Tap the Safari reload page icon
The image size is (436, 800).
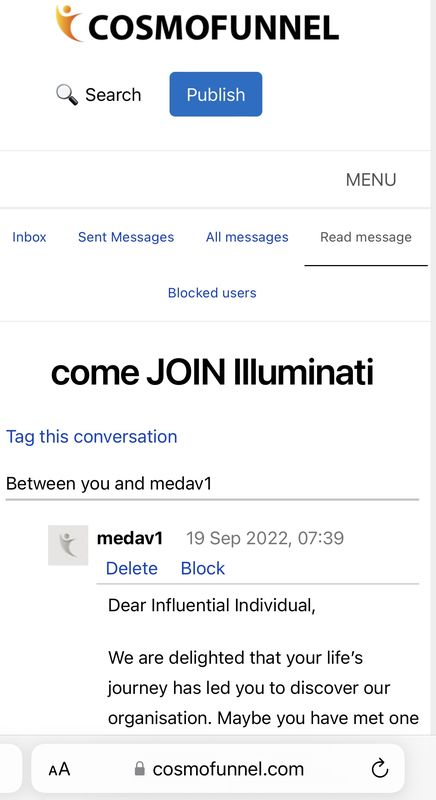click(380, 769)
